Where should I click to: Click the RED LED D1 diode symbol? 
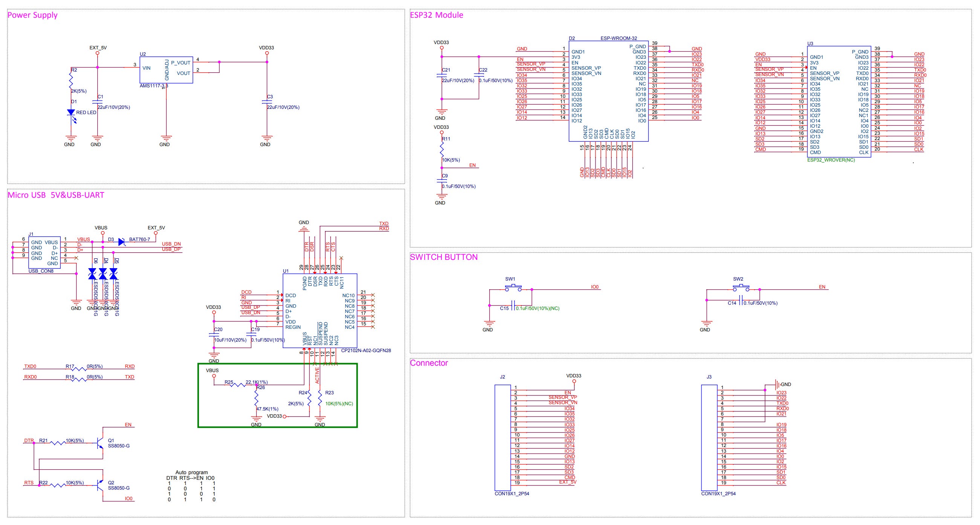click(71, 113)
